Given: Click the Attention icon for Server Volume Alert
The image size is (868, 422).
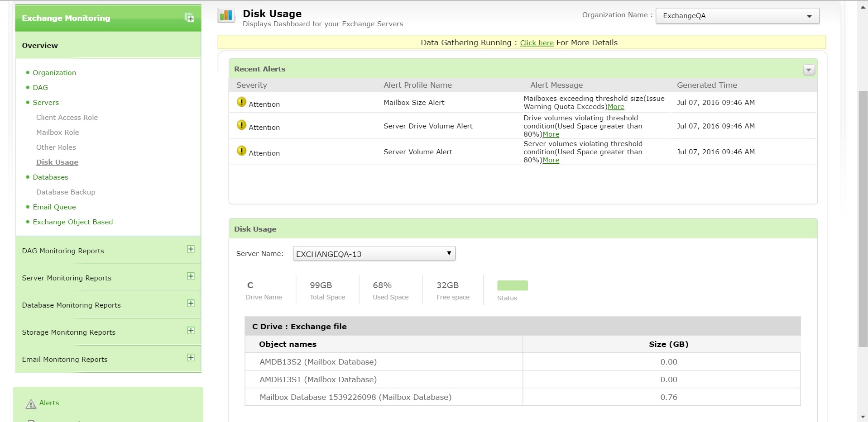Looking at the screenshot, I should click(242, 151).
